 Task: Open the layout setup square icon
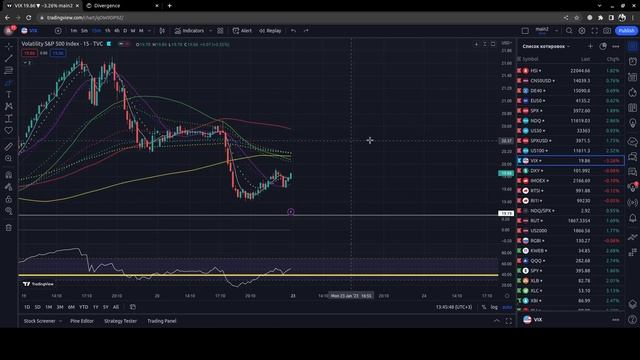[525, 31]
